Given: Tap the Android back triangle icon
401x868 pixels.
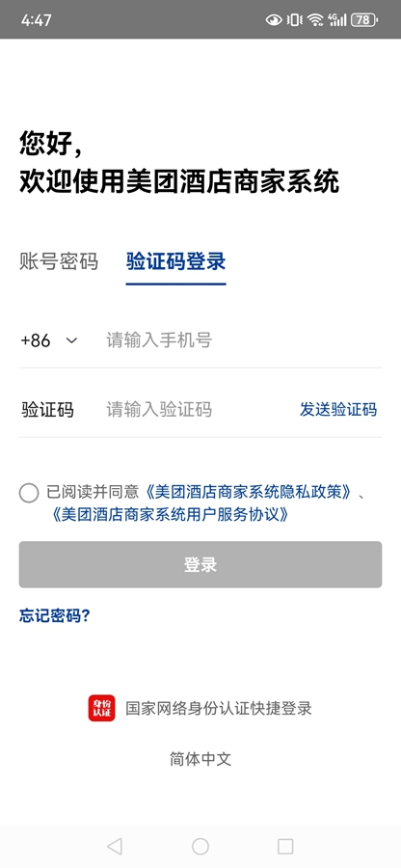Looking at the screenshot, I should coord(115,846).
